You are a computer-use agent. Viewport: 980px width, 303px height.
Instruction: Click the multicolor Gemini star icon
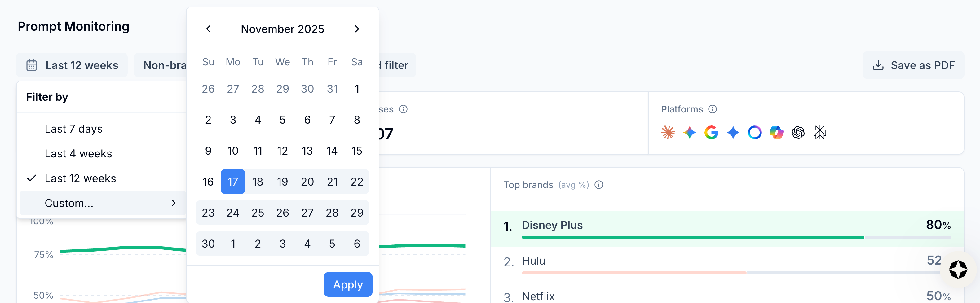[x=689, y=132]
